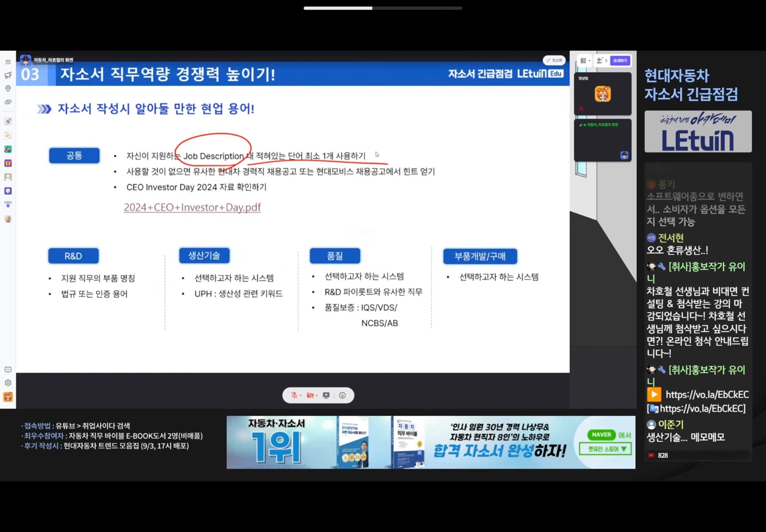The height and width of the screenshot is (532, 766).
Task: Toggle the disabled camera button
Action: point(310,395)
